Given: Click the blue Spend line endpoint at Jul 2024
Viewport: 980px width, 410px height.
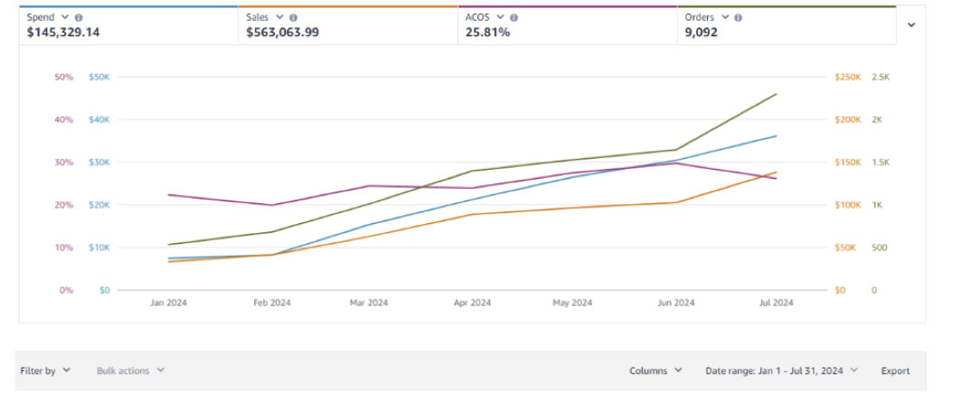Looking at the screenshot, I should click(776, 135).
